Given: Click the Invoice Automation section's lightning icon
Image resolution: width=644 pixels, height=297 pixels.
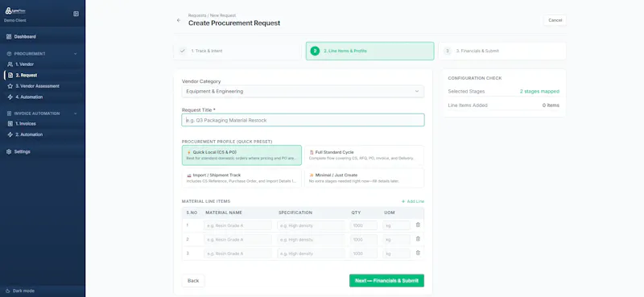Looking at the screenshot, I should click(x=10, y=134).
